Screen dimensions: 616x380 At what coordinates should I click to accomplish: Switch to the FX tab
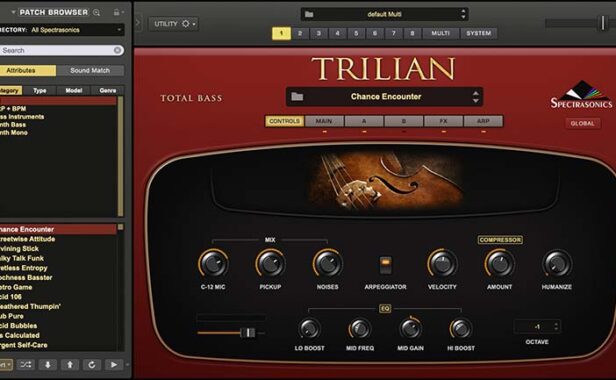(x=444, y=121)
